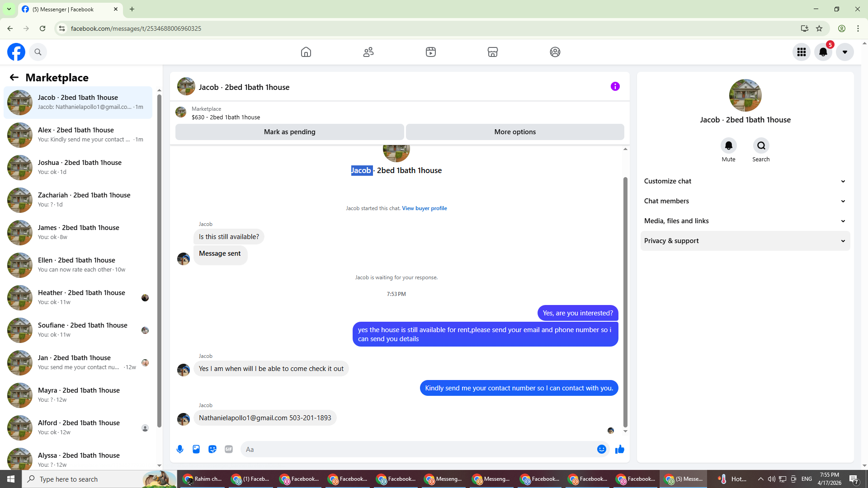This screenshot has width=868, height=488.
Task: Go to Facebook Home tab
Action: (x=306, y=52)
